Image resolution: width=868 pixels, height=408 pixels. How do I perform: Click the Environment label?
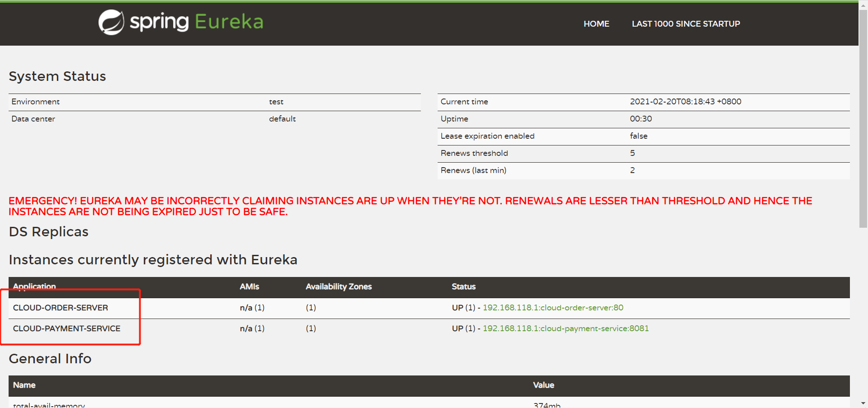click(35, 102)
